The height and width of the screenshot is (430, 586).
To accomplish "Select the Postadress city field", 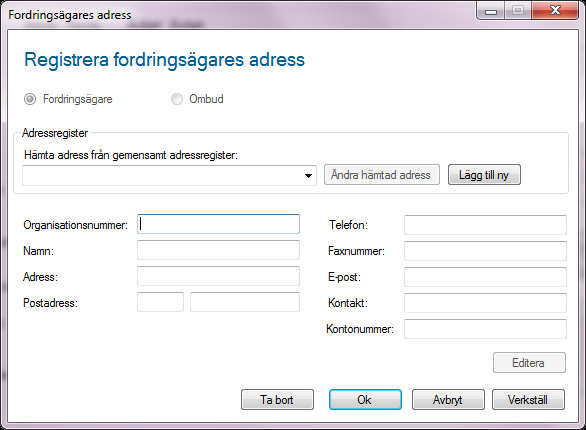I will [245, 302].
